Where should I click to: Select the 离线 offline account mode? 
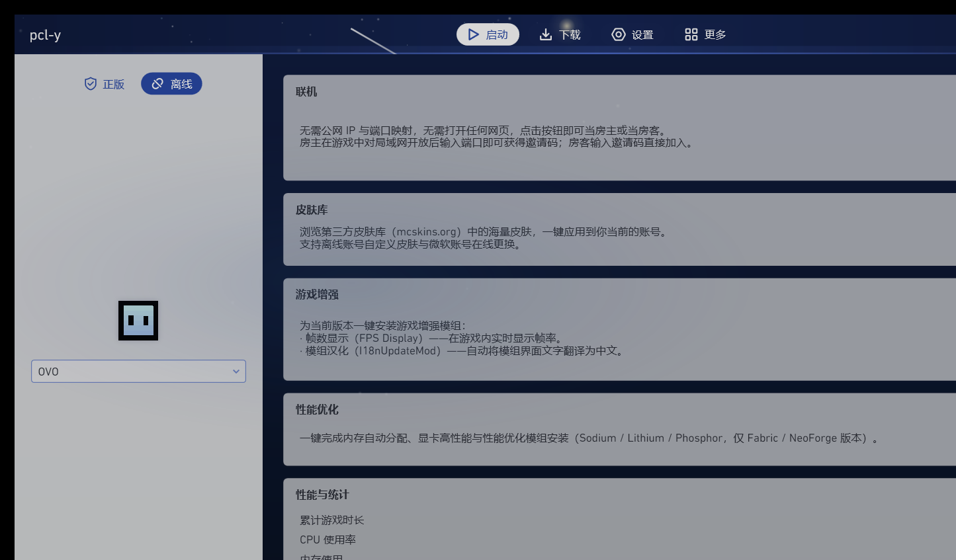pyautogui.click(x=171, y=84)
